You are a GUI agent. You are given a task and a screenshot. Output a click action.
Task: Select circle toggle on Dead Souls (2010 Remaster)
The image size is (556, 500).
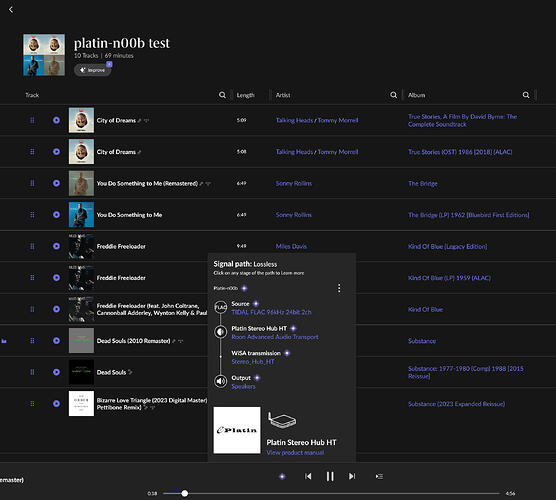[x=56, y=341]
